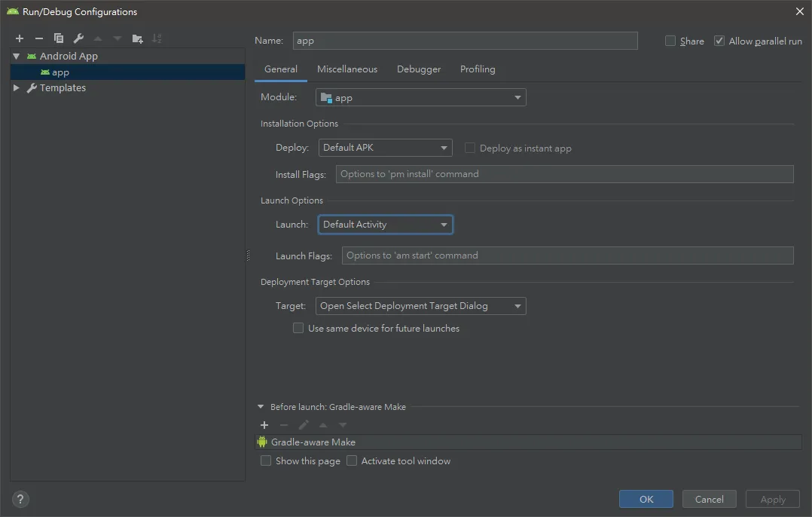Toggle Allow parallel run checkbox
Screen dimensions: 812x517
coord(719,41)
